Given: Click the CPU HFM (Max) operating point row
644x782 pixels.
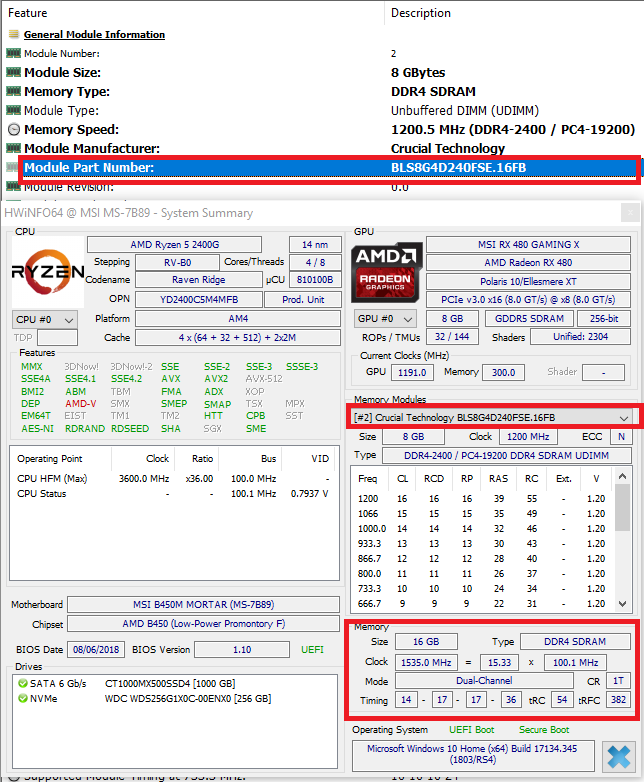Looking at the screenshot, I should click(174, 478).
